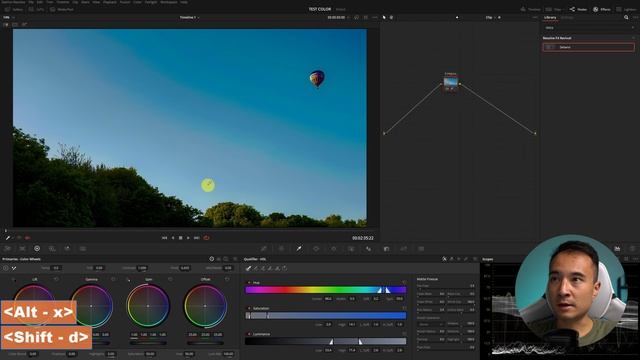The width and height of the screenshot is (640, 360).
Task: Reset the Offset wheel
Action: pos(227,279)
